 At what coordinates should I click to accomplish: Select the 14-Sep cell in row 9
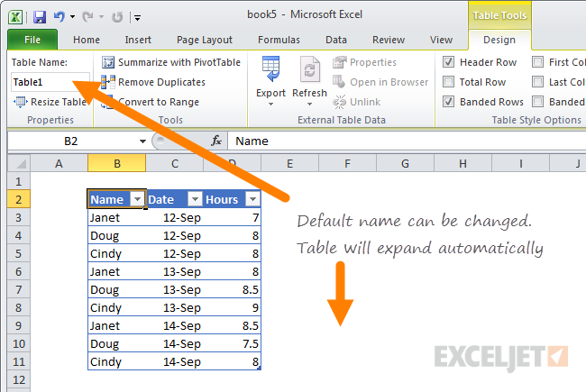click(175, 326)
